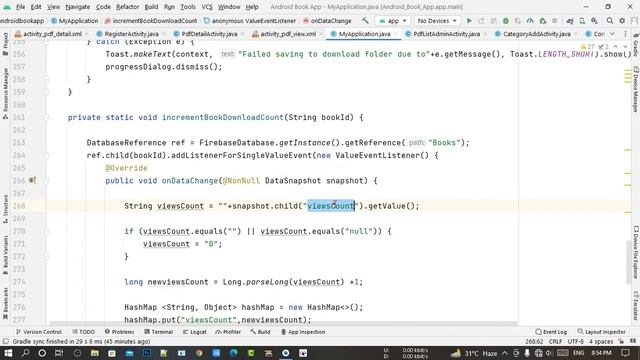This screenshot has width=640, height=360.
Task: Open the Terminal tool window
Action: click(158, 332)
